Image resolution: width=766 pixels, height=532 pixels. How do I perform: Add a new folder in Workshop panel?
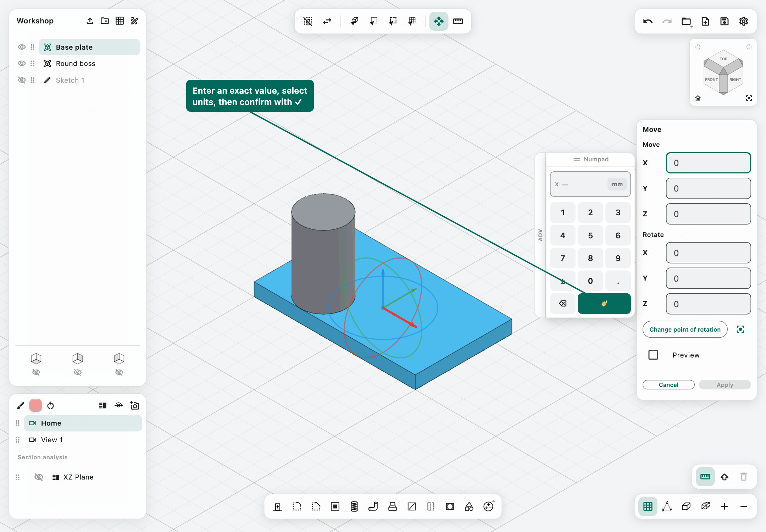[105, 21]
